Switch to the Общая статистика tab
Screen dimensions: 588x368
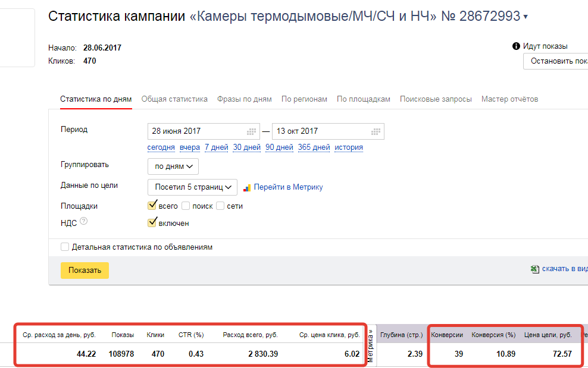(174, 99)
